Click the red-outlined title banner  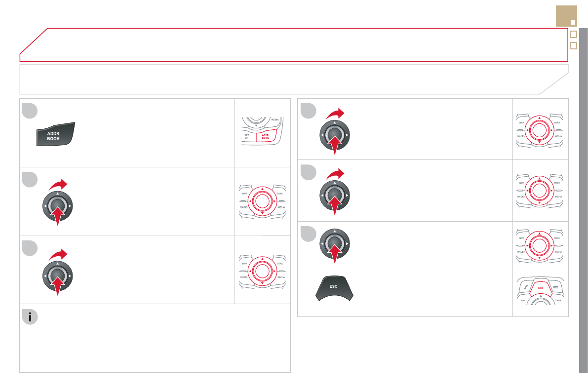(x=294, y=45)
